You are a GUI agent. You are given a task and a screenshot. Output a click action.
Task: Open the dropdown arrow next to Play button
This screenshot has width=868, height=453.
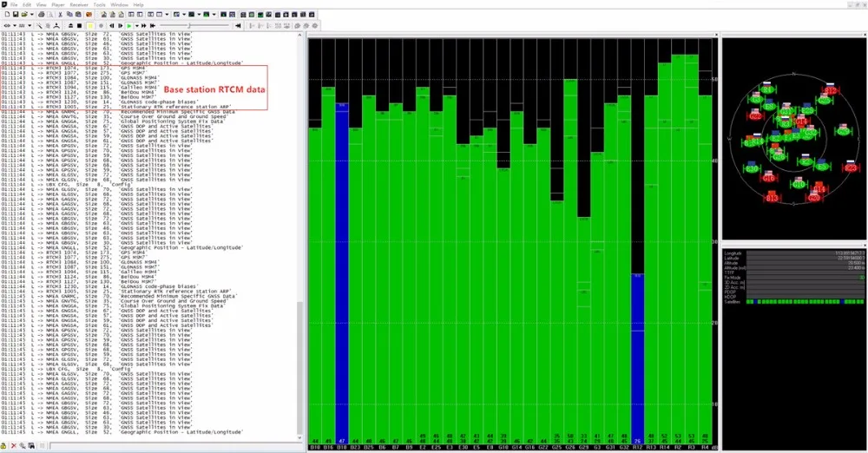[137, 25]
